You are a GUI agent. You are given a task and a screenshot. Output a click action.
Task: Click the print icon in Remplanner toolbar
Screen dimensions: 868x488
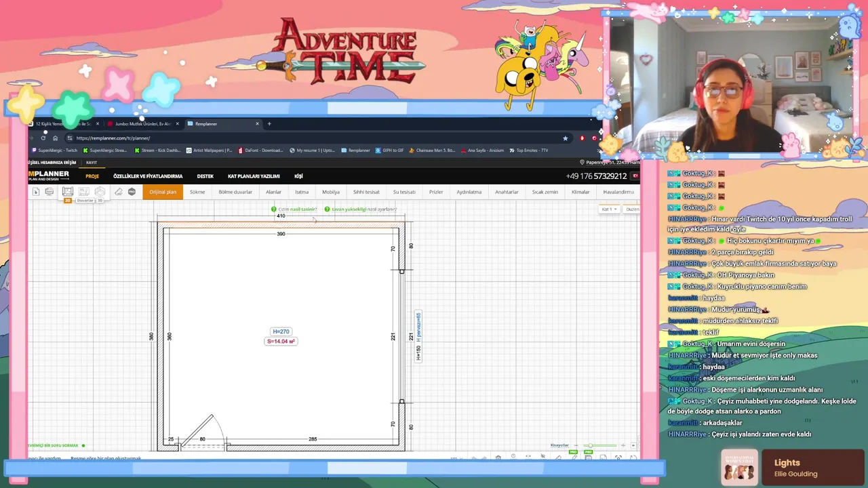click(50, 192)
